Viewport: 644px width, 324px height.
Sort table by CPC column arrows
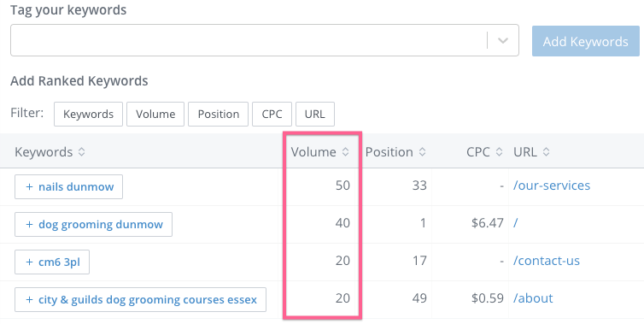[499, 151]
